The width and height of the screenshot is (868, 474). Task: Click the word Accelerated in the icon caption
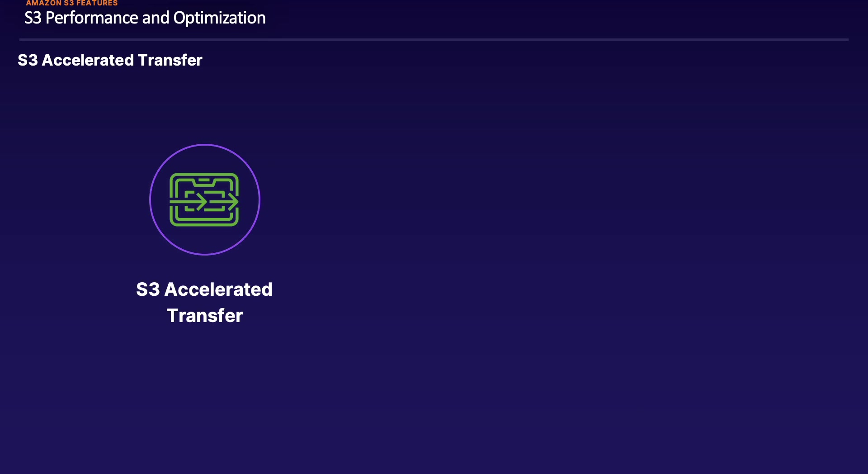[x=218, y=289]
